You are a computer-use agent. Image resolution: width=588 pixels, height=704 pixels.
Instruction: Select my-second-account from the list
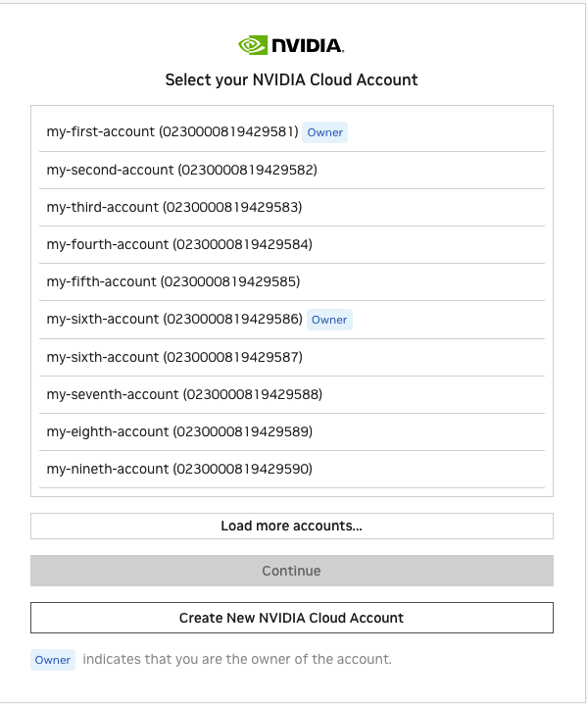pyautogui.click(x=181, y=170)
